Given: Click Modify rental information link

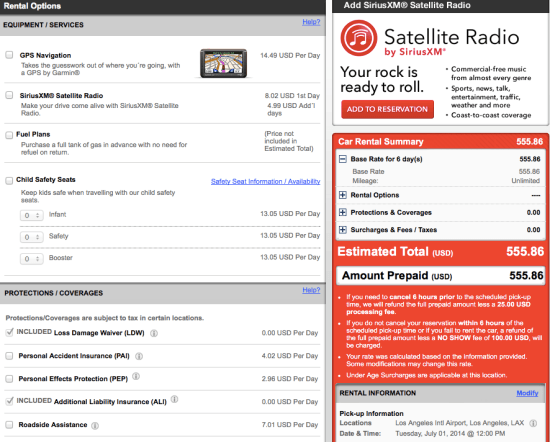Looking at the screenshot, I should [x=527, y=393].
